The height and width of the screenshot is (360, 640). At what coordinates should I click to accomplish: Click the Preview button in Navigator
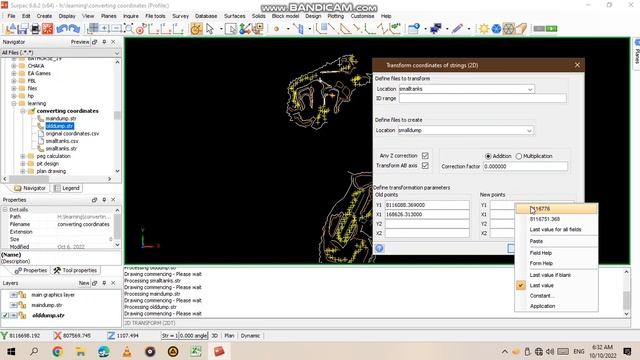click(x=80, y=42)
